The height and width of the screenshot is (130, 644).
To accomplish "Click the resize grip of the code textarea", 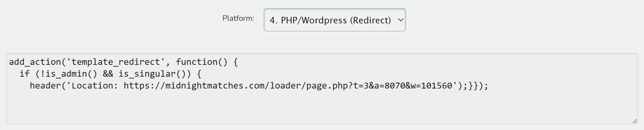I will click(x=635, y=121).
